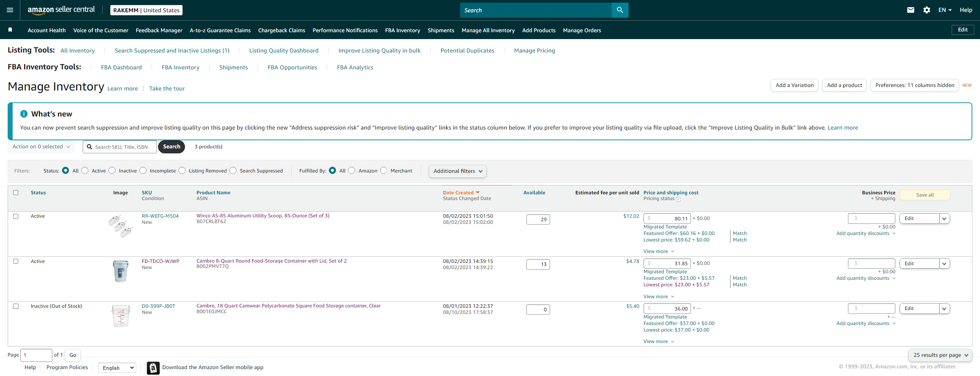This screenshot has width=980, height=376.
Task: Open Edit dropdown arrow for D0-399P-JB0T row
Action: coord(944,309)
